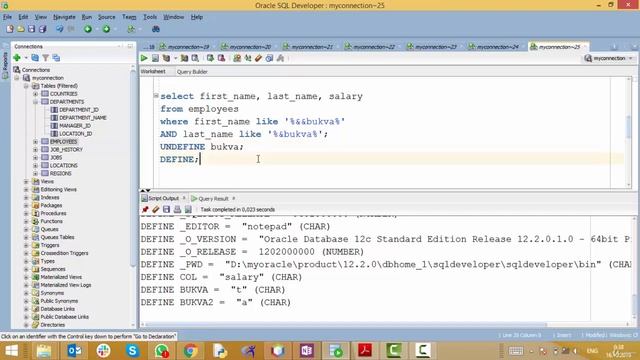Open the myconnection dropdown at top right
The height and width of the screenshot is (360, 640).
click(631, 58)
